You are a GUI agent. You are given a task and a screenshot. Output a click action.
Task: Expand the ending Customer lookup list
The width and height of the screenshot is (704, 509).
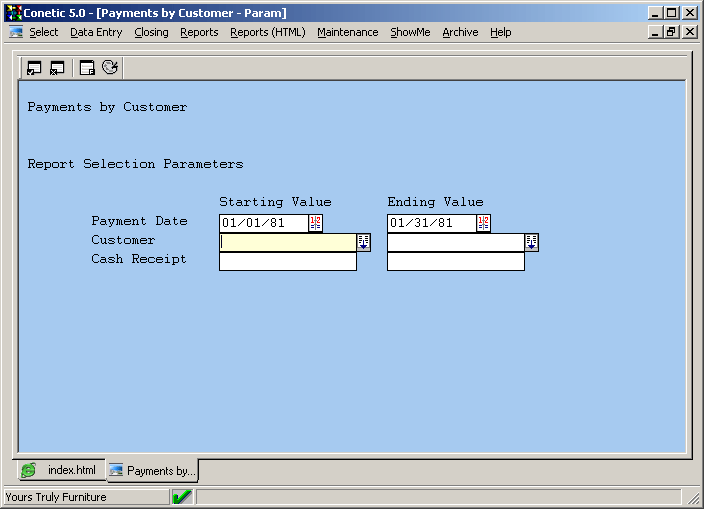[x=531, y=242]
